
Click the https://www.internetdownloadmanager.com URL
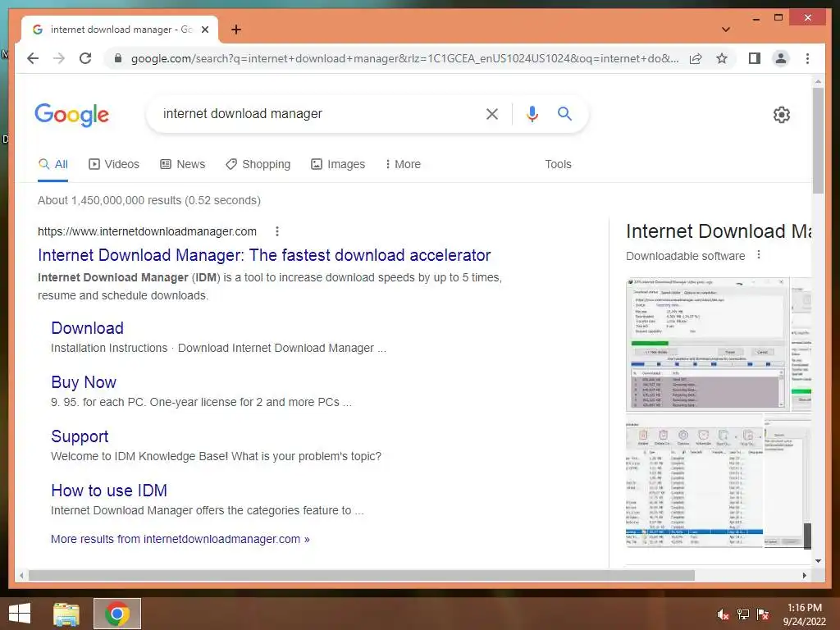tap(147, 231)
